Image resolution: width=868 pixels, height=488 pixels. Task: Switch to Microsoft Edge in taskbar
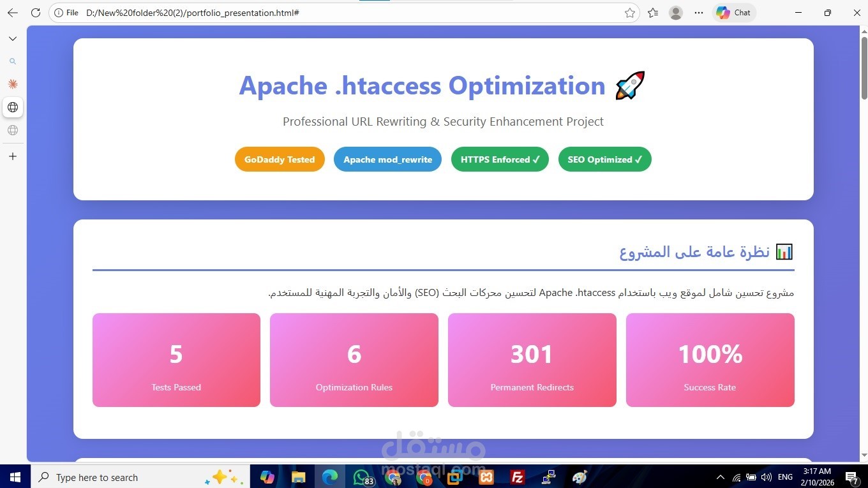pyautogui.click(x=330, y=477)
